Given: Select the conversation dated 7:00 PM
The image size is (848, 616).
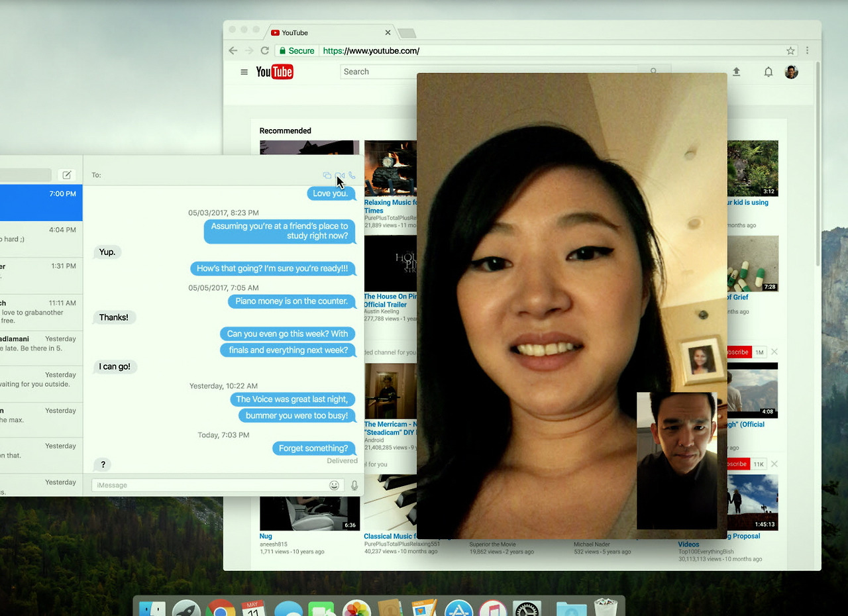Looking at the screenshot, I should [41, 203].
